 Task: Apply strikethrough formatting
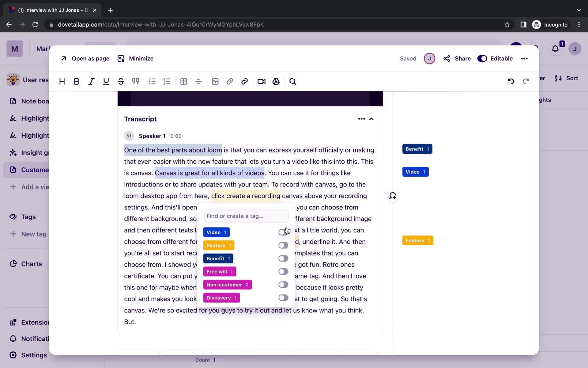pyautogui.click(x=121, y=81)
